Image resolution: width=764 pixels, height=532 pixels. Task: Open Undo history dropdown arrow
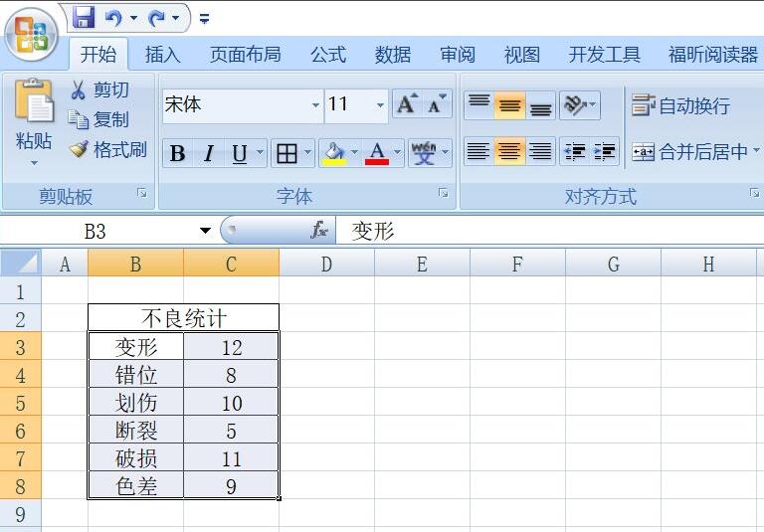point(133,19)
